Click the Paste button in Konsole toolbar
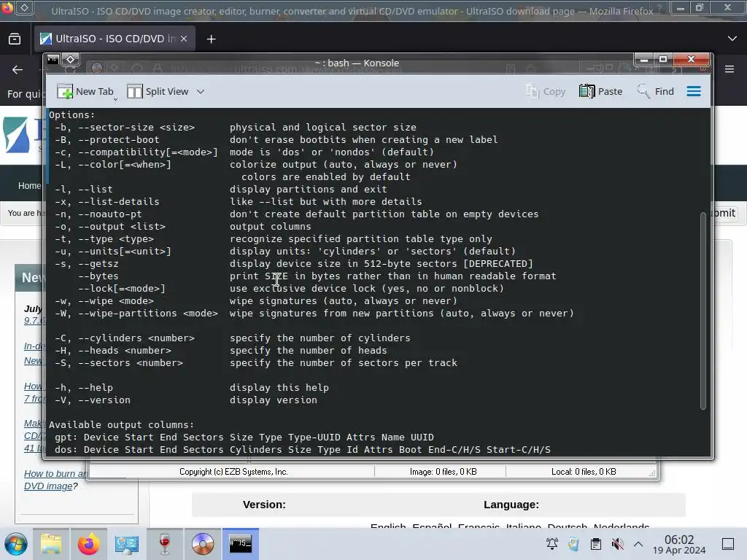Image resolution: width=747 pixels, height=560 pixels. 601,91
